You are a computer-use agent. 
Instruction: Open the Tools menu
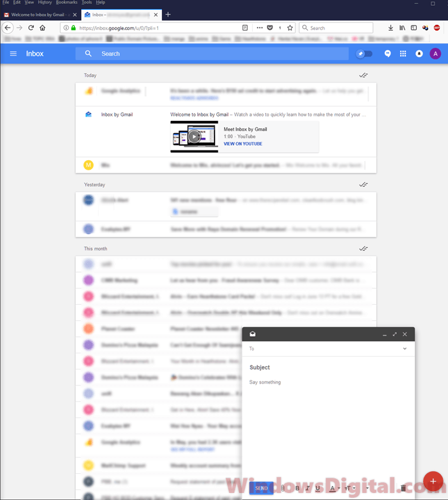point(87,2)
